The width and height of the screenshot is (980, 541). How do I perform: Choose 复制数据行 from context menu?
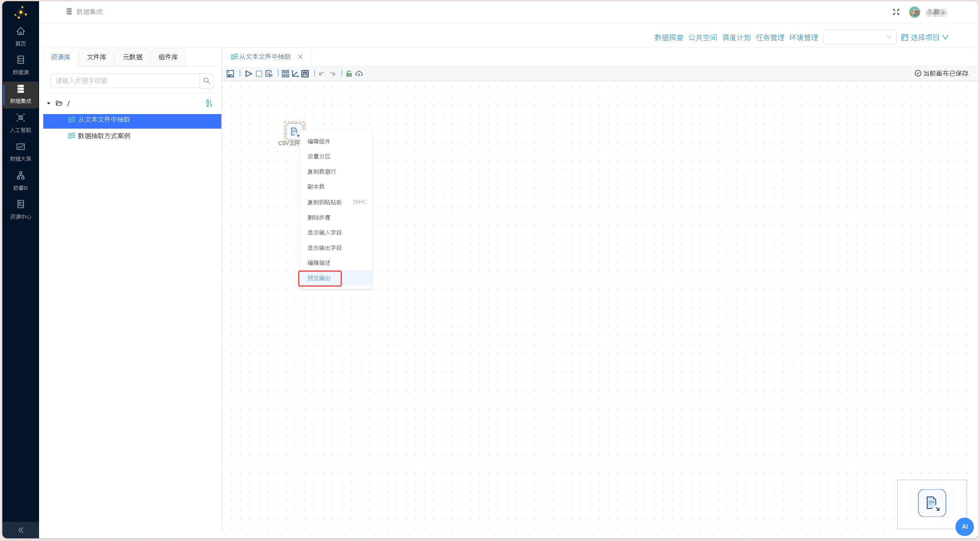coord(336,172)
